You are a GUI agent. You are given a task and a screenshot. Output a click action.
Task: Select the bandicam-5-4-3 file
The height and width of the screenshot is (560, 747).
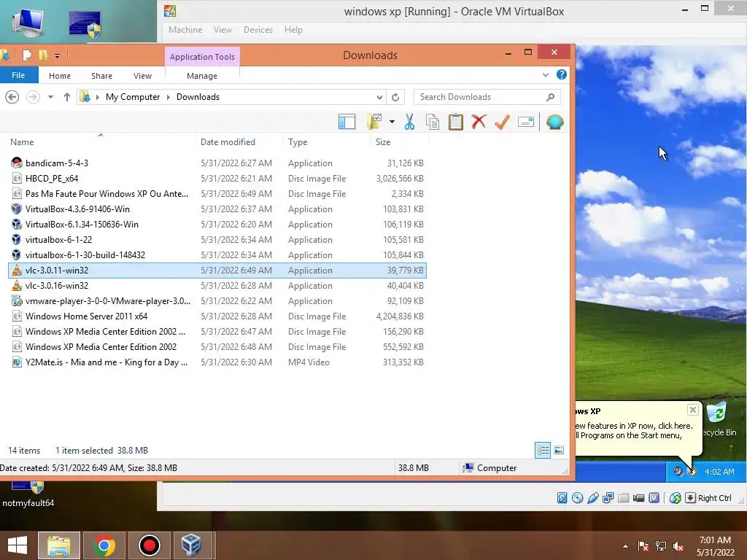pos(217,163)
